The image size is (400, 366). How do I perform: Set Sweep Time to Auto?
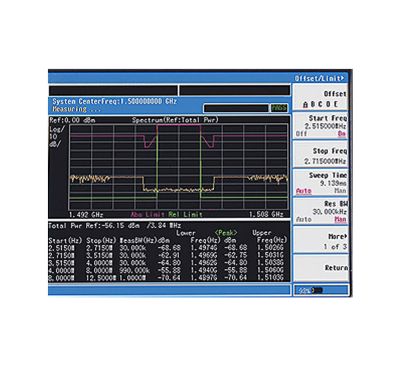[x=304, y=191]
